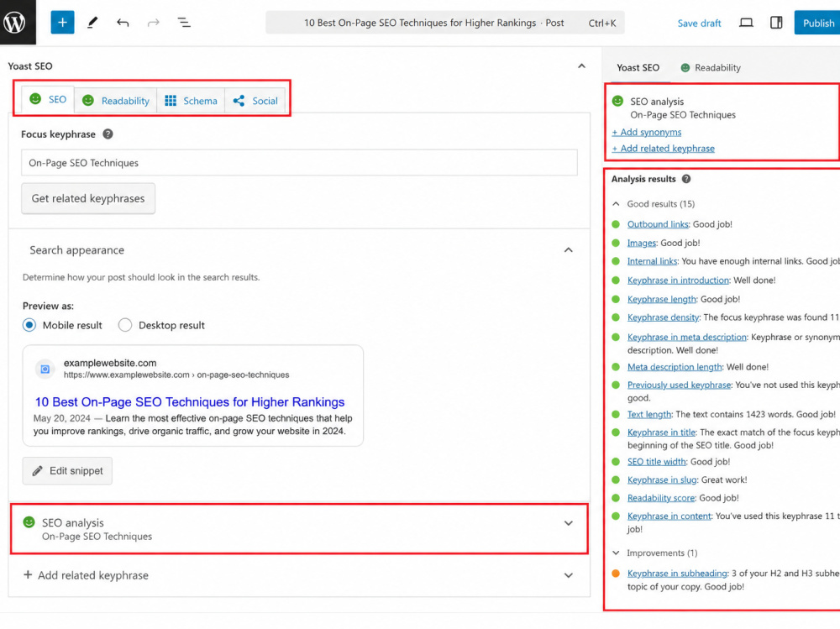Viewport: 840px width, 629px height.
Task: Click the redo arrow
Action: tap(153, 23)
